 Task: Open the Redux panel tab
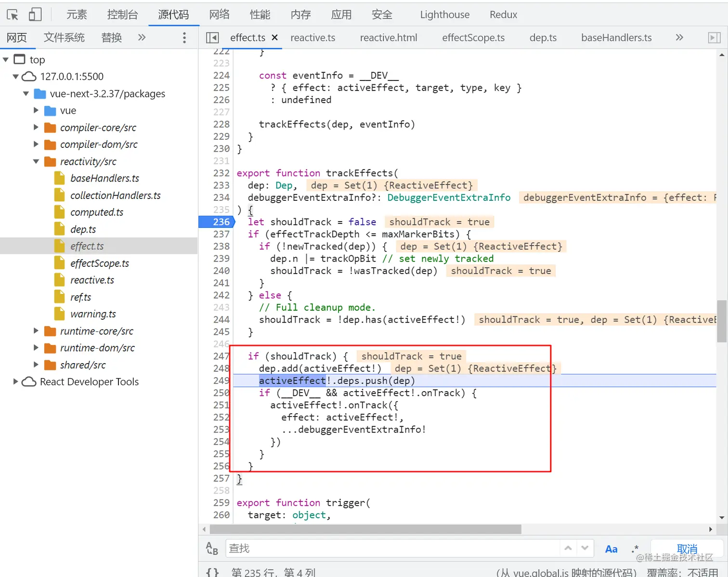(503, 14)
